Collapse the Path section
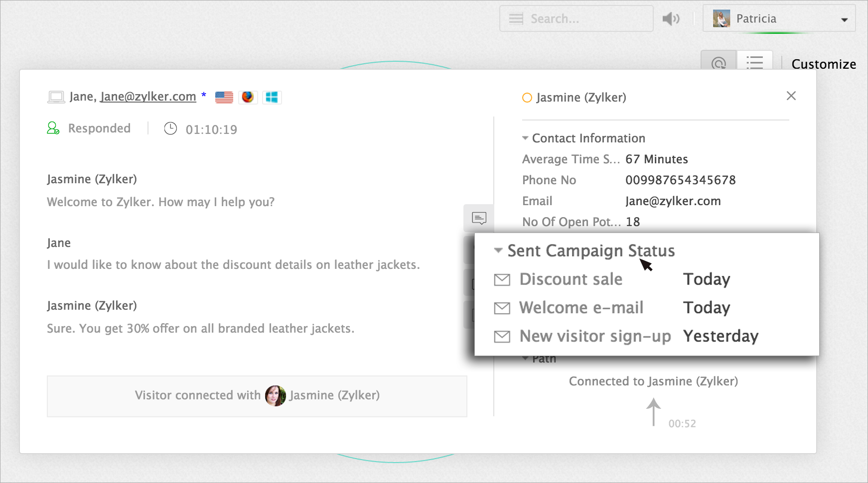The image size is (868, 483). [x=525, y=359]
